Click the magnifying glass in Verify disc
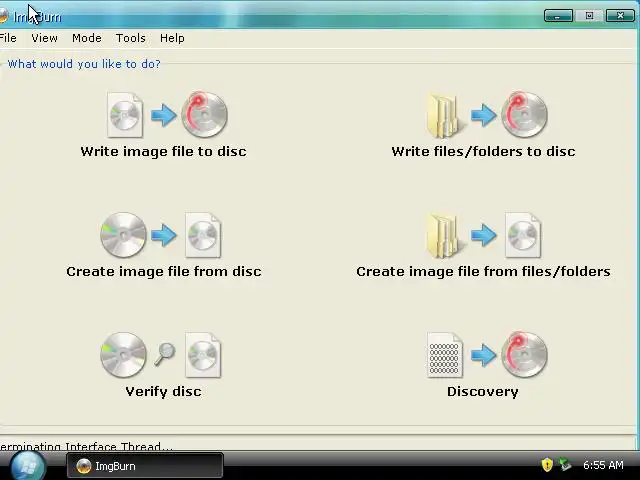 pyautogui.click(x=164, y=354)
